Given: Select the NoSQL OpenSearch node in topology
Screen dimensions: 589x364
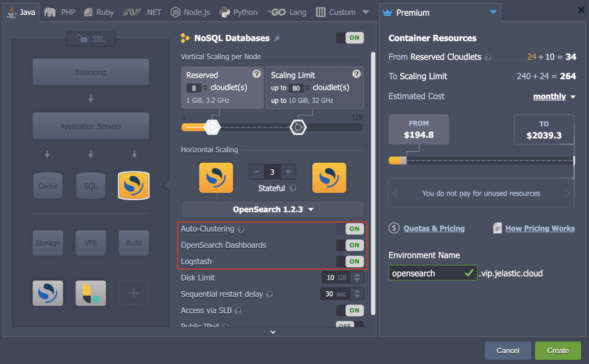Looking at the screenshot, I should (x=134, y=186).
